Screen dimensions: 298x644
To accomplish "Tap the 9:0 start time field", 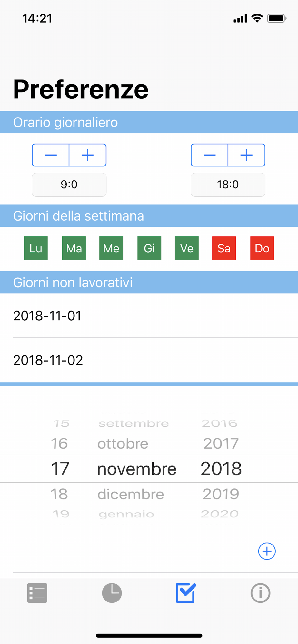I will (x=69, y=185).
